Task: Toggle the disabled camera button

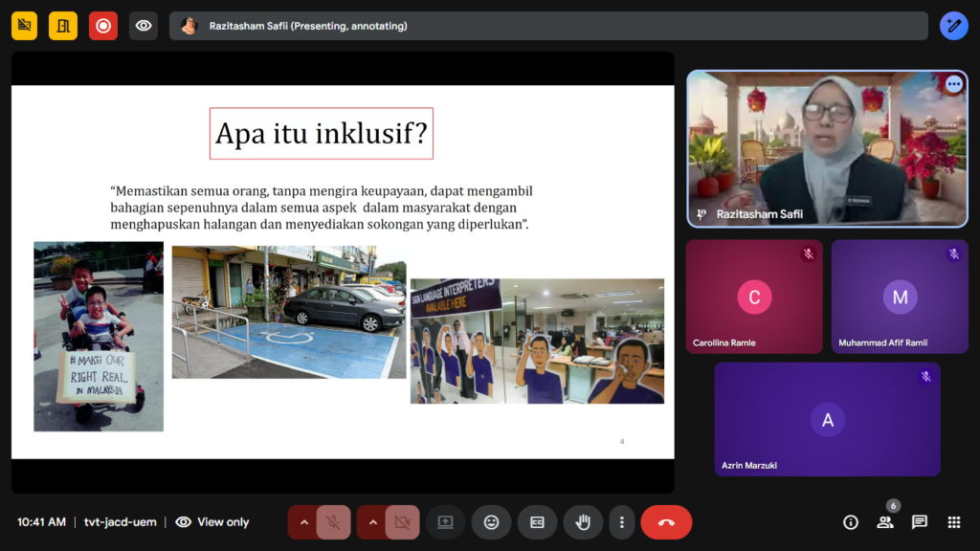Action: 402,522
